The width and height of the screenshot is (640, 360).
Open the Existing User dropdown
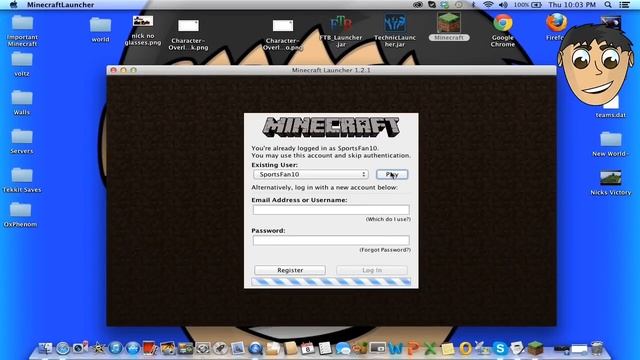coord(311,174)
